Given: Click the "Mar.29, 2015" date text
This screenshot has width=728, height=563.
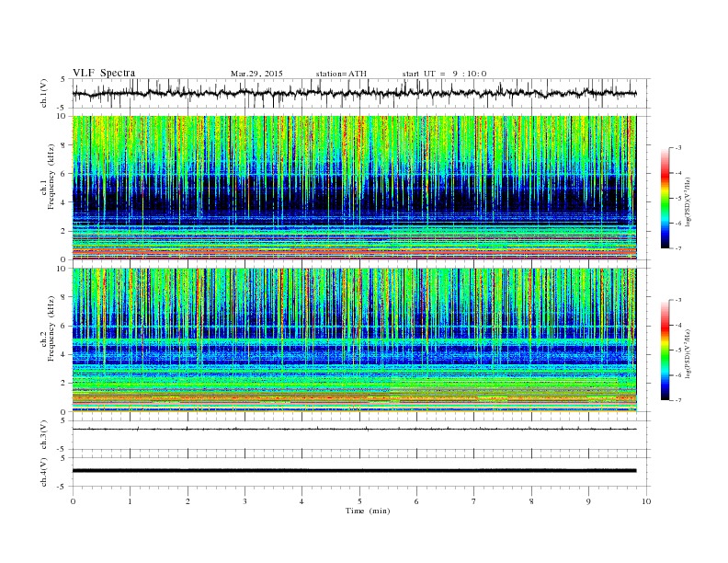Looking at the screenshot, I should pos(256,74).
